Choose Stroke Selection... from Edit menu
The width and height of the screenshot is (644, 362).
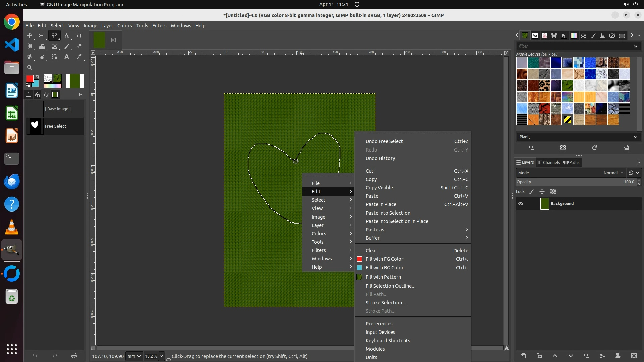pos(385,303)
